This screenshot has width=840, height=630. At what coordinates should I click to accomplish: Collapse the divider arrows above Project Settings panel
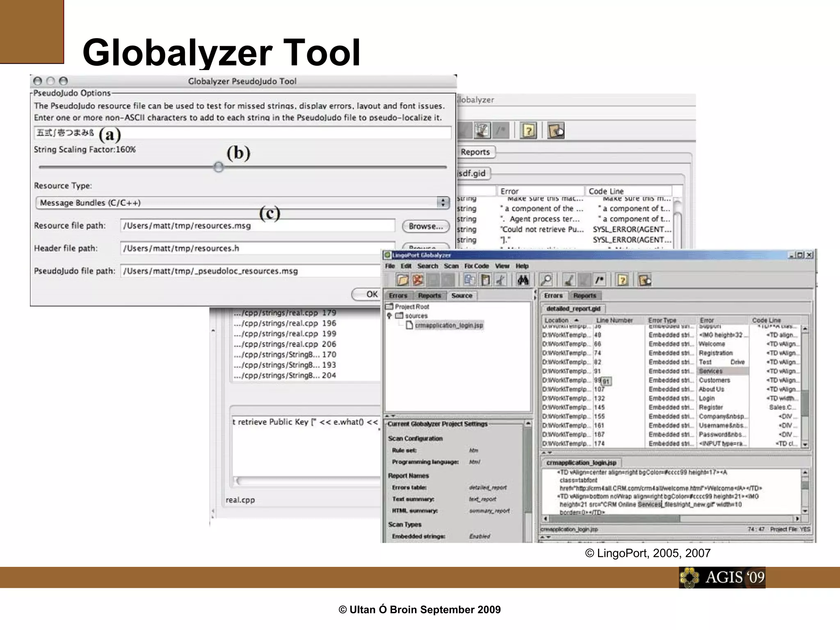click(391, 416)
